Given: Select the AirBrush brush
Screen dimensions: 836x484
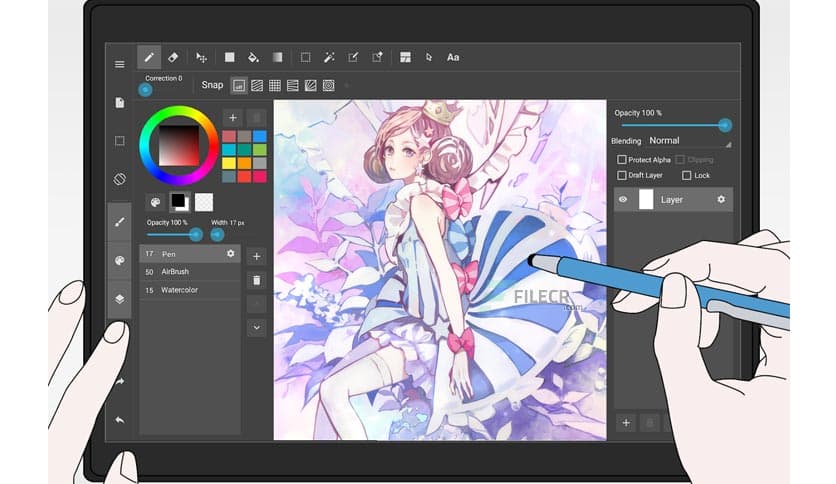Looking at the screenshot, I should (190, 272).
